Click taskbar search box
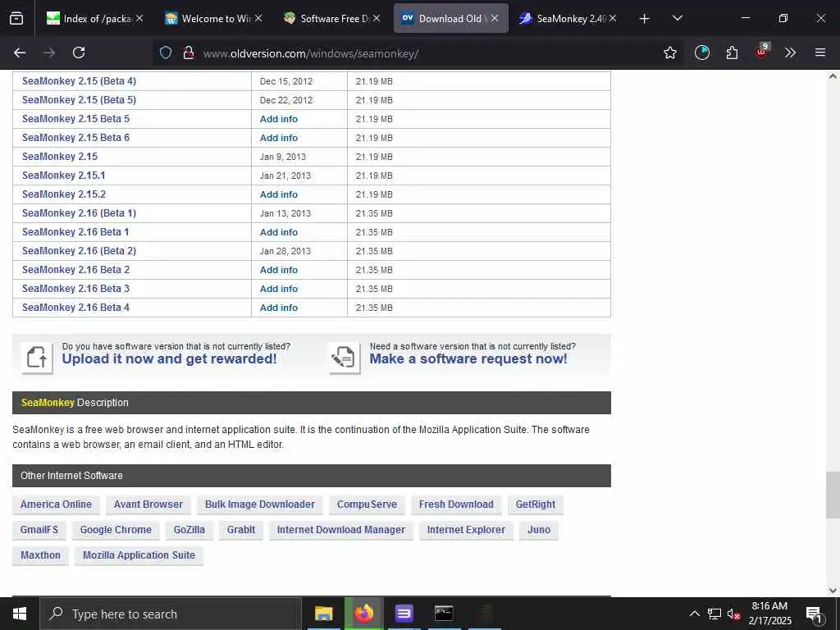 [x=171, y=614]
